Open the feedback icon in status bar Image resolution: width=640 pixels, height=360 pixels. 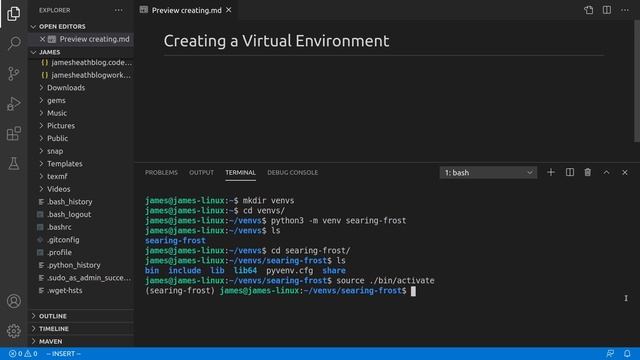pyautogui.click(x=610, y=353)
